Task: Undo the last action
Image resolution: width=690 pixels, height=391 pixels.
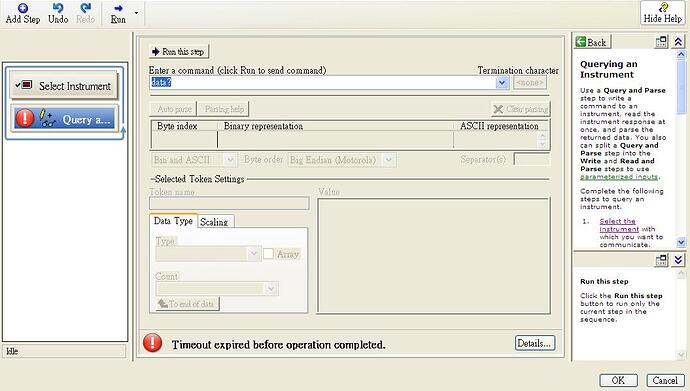Action: coord(58,14)
